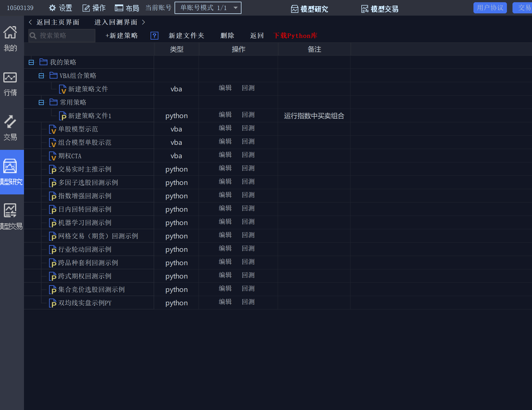532x410 pixels.
Task: Click 回测 for 机器学习回测示例
Action: tap(248, 222)
